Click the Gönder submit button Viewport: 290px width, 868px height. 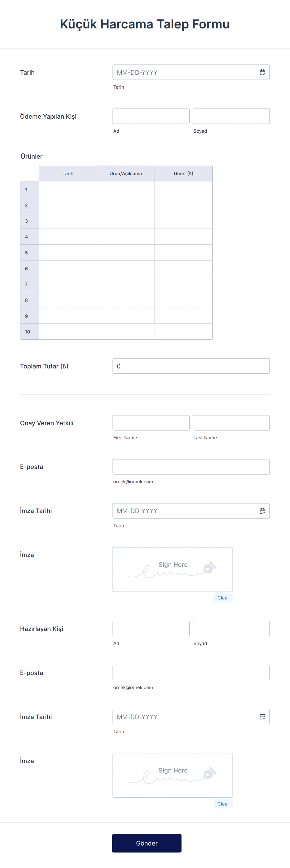coord(147,843)
